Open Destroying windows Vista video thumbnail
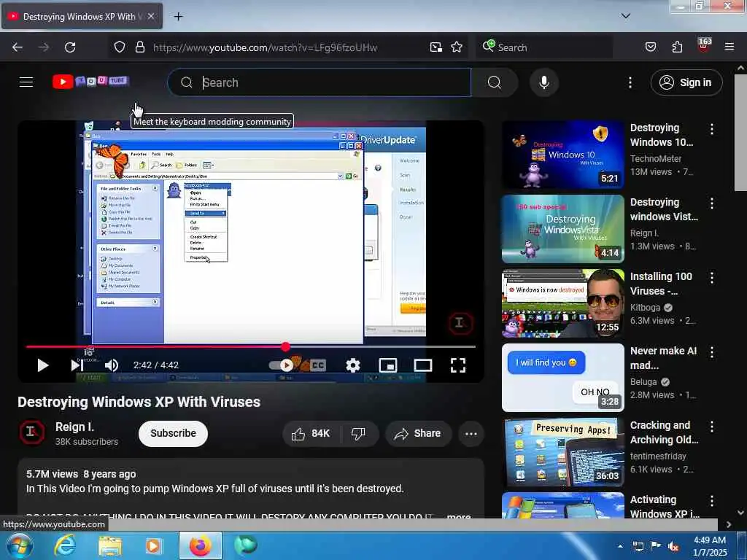747x560 pixels. click(562, 228)
